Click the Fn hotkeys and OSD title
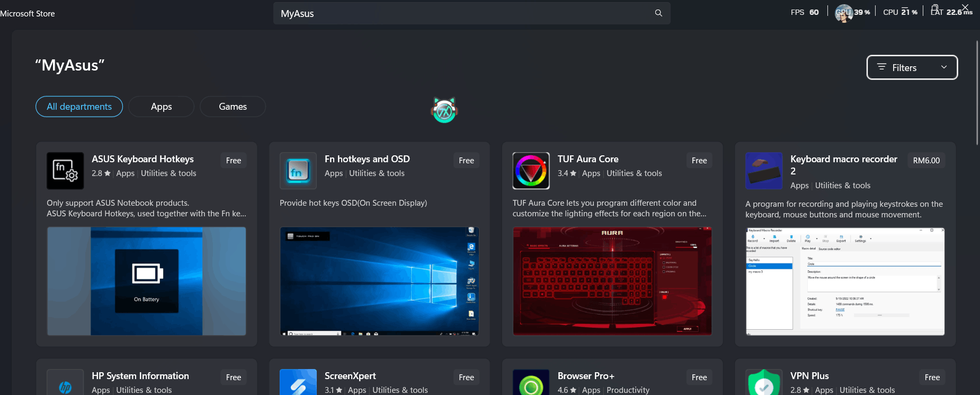 (x=367, y=159)
